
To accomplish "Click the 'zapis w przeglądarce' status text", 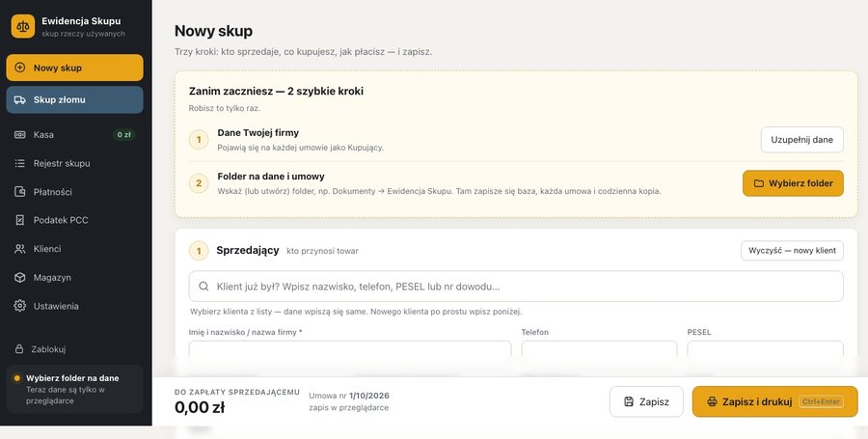I will [349, 407].
